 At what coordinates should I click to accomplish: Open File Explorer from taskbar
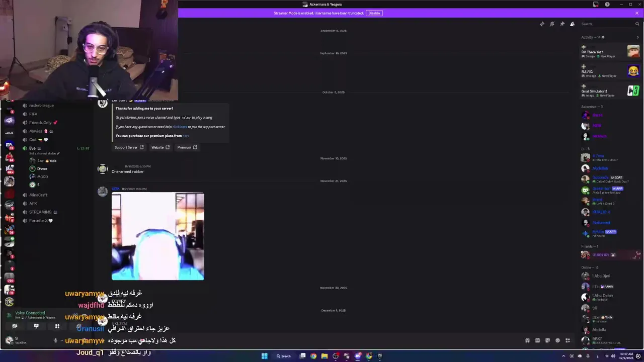tap(325, 356)
